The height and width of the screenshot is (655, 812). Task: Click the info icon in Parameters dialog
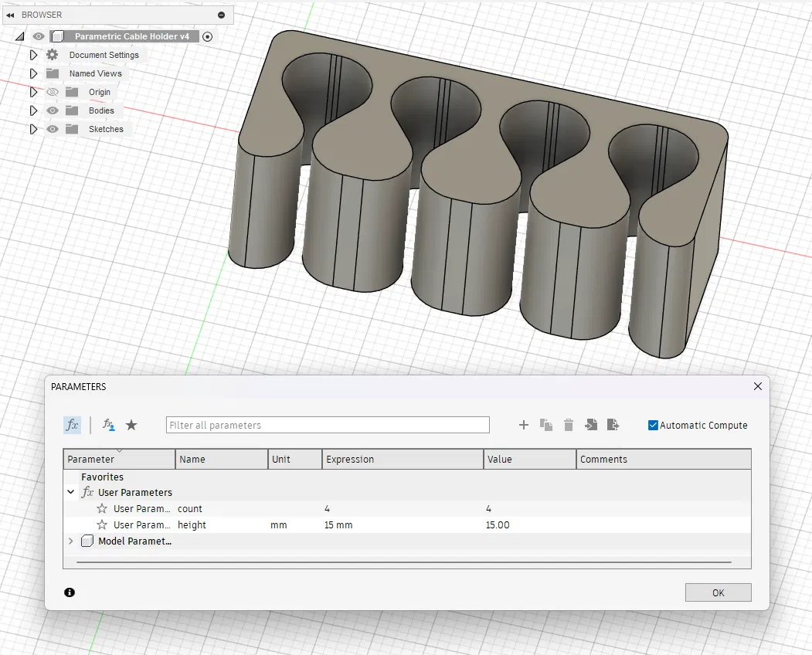pos(70,592)
